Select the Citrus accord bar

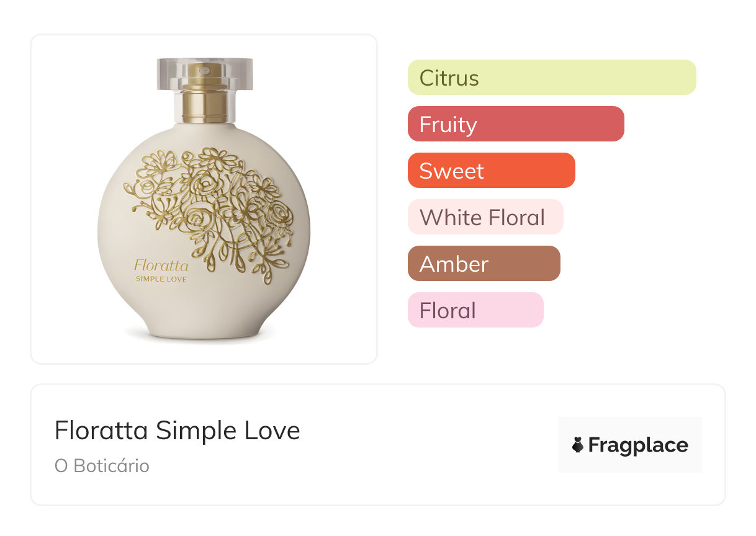(x=551, y=78)
